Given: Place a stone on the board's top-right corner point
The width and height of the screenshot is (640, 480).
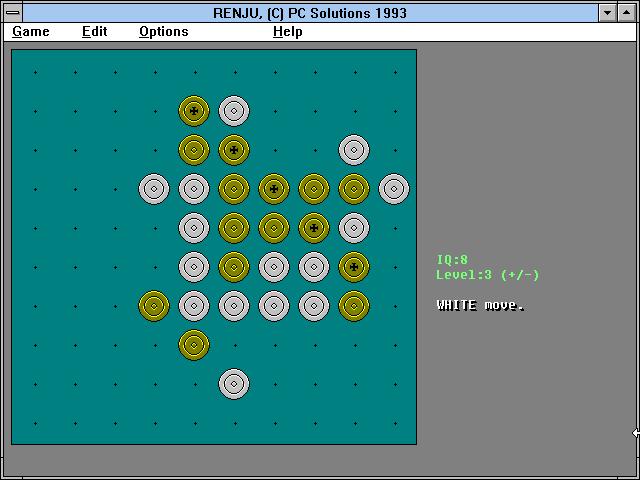Looking at the screenshot, I should pyautogui.click(x=396, y=72).
